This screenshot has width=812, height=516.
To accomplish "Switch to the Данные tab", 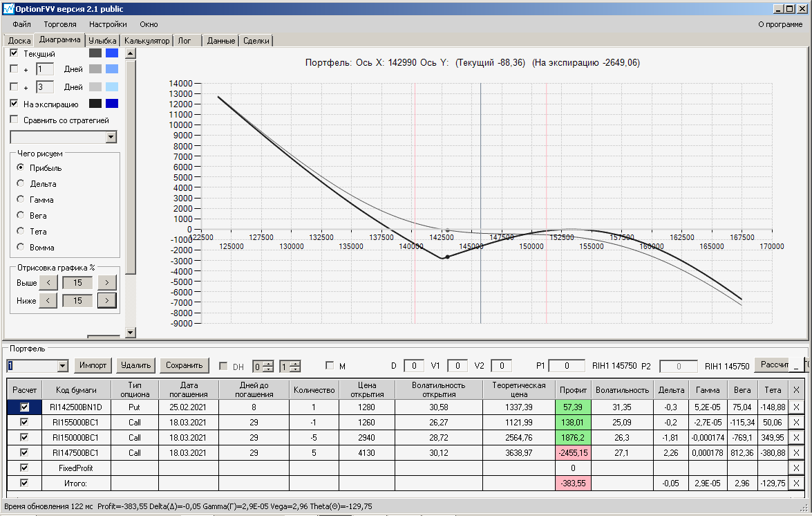I will (x=221, y=40).
